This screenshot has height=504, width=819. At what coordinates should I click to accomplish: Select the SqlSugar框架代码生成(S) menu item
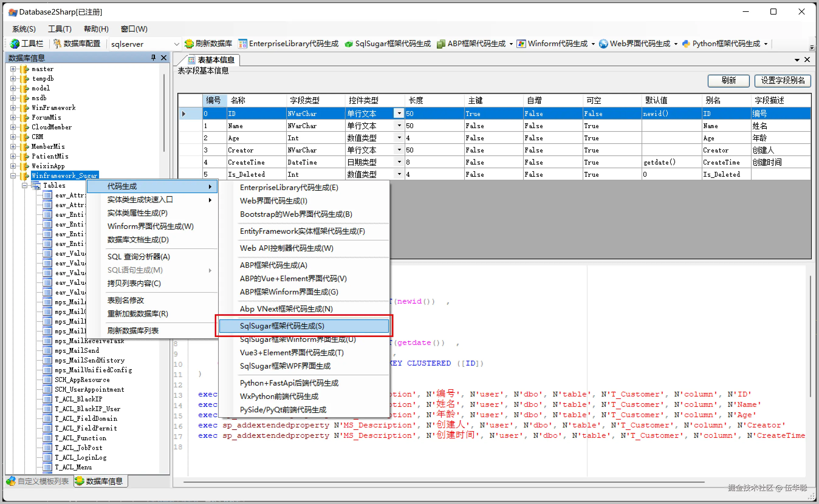click(282, 326)
